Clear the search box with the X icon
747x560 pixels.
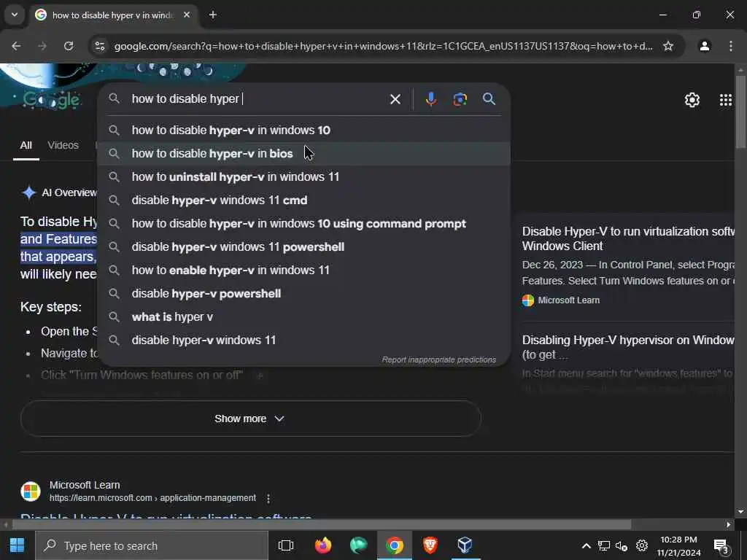(x=395, y=99)
